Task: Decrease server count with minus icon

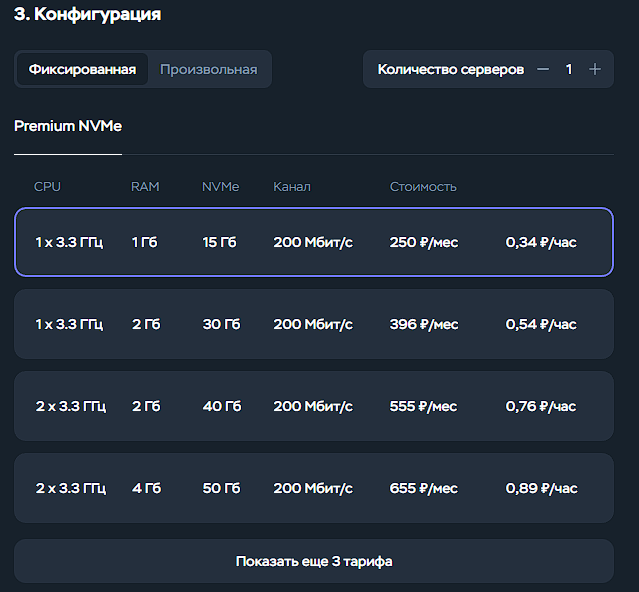Action: click(542, 69)
